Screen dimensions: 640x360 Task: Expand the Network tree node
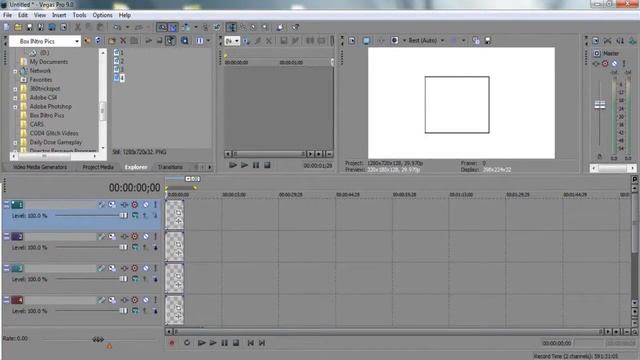(x=15, y=71)
